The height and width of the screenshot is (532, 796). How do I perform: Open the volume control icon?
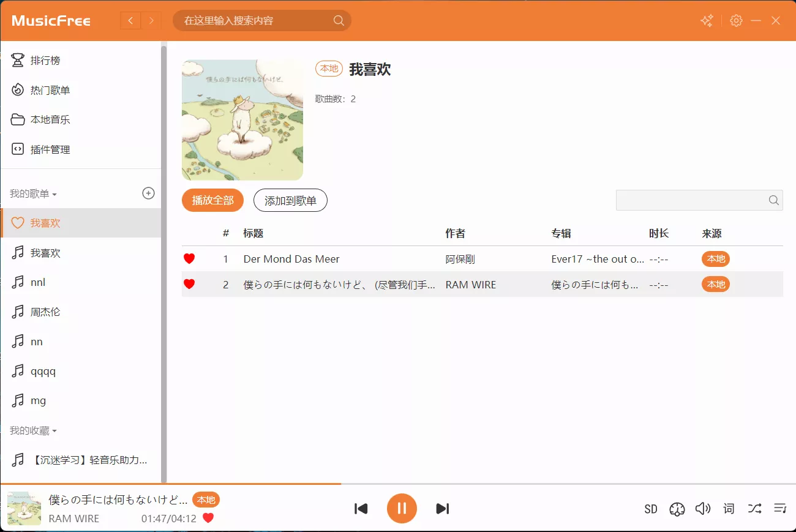click(x=703, y=509)
